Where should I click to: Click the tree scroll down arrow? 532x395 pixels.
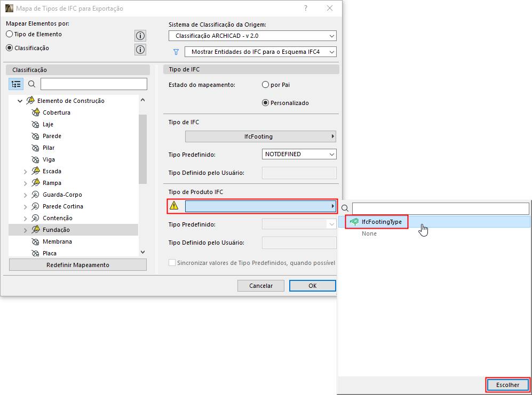[143, 252]
